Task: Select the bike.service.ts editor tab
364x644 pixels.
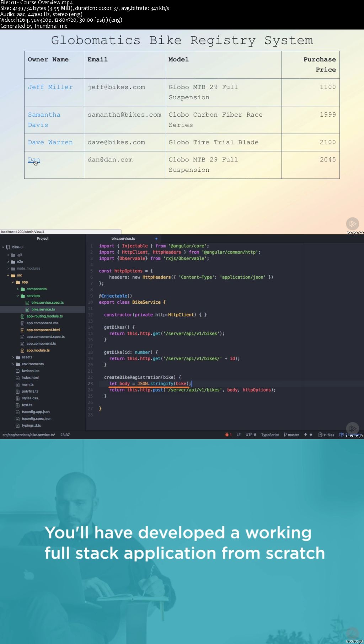Action: 123,239
